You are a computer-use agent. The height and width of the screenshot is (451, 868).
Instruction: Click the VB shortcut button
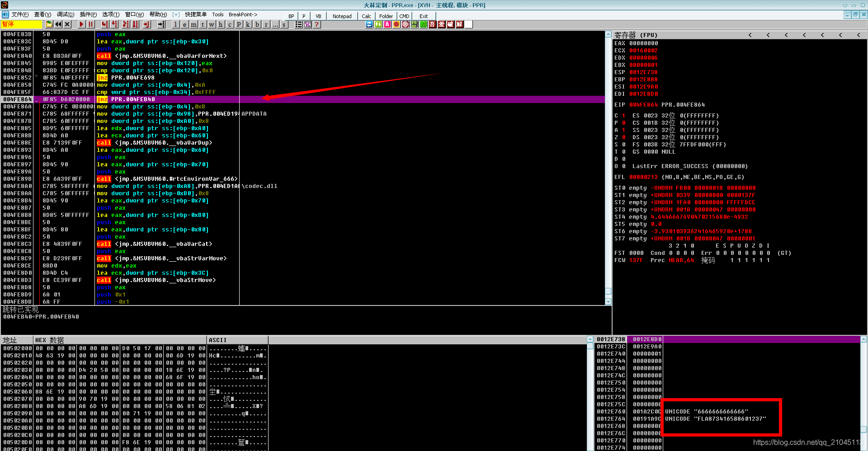pyautogui.click(x=318, y=16)
